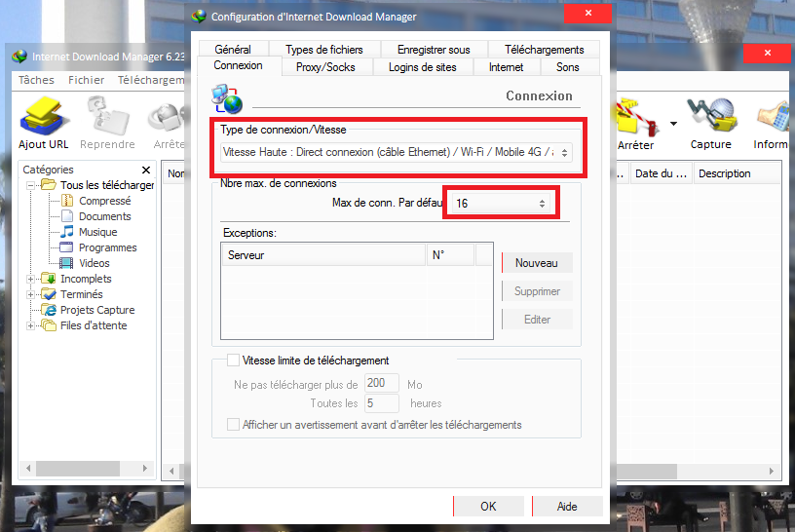Select Compressé category text

point(104,201)
